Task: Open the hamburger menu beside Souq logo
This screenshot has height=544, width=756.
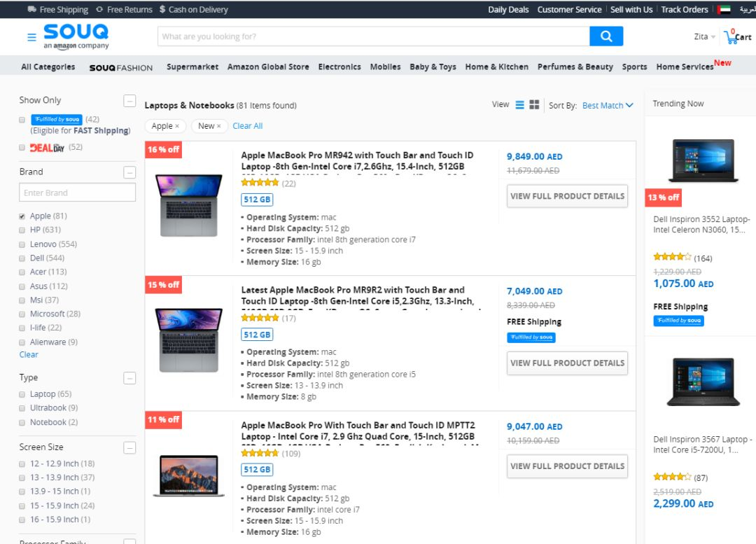Action: pos(31,37)
